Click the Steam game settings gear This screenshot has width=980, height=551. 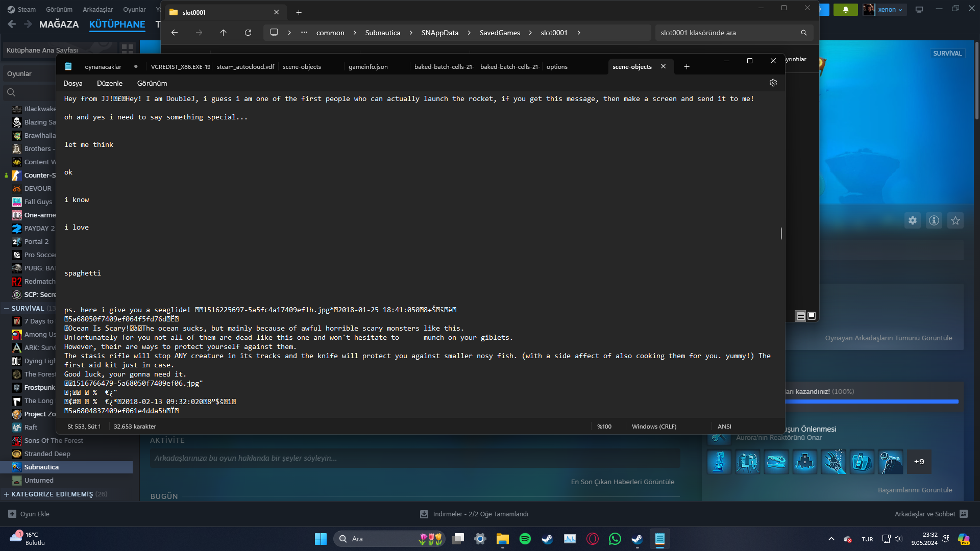(x=913, y=220)
